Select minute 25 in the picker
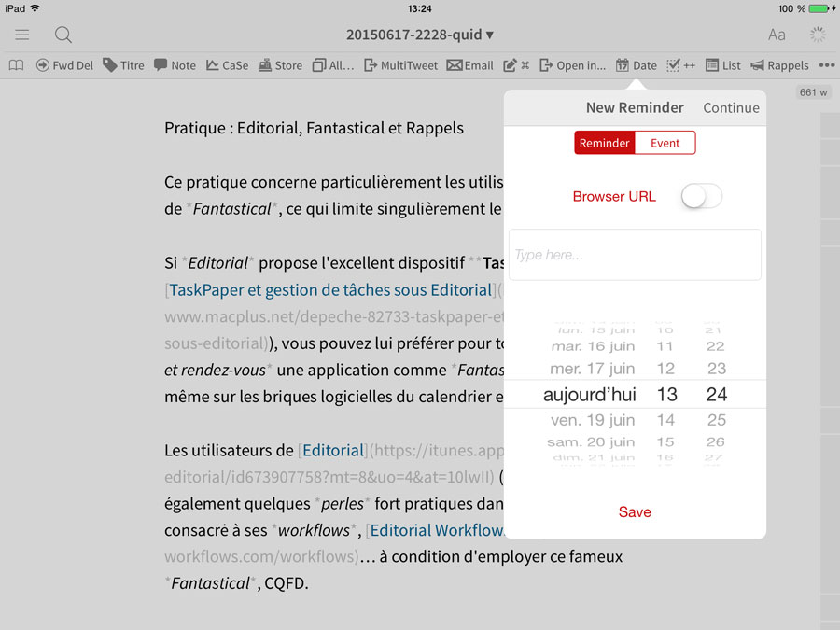Viewport: 840px width, 630px height. pos(716,420)
